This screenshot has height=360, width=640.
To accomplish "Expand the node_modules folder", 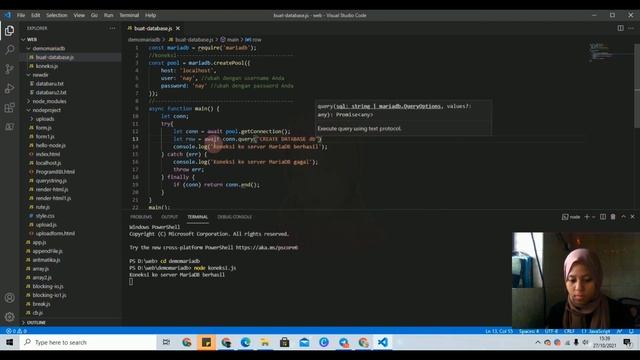I will coord(29,101).
